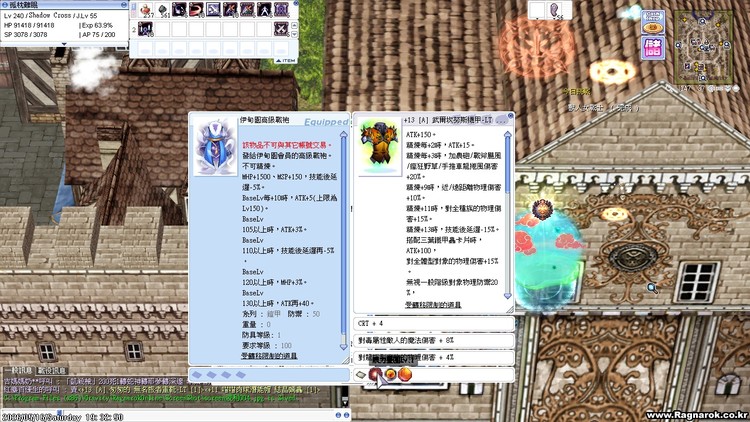750x422 pixels.
Task: Click the 'AP 75 / 200' status text
Action: (97, 34)
